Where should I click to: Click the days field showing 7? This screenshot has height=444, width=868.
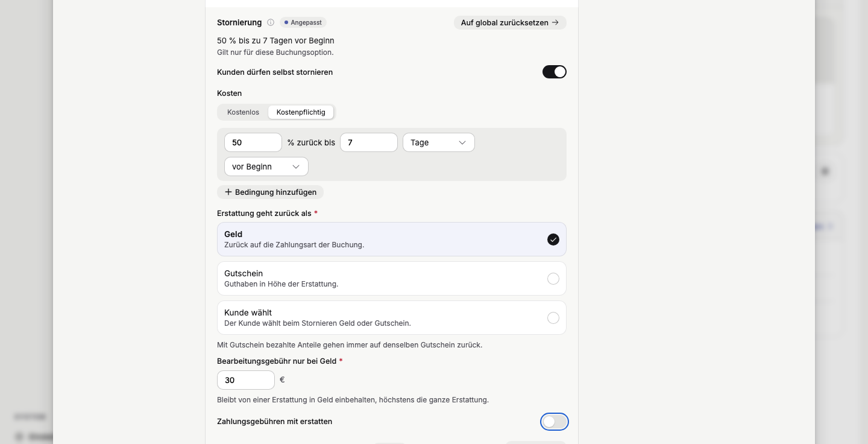click(x=369, y=142)
